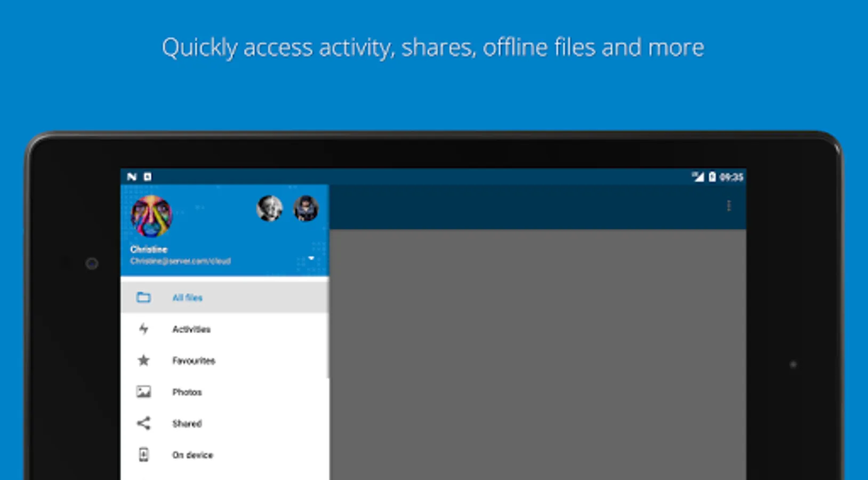Screen dimensions: 868x480
Task: Switch to the dark-haired avatar account
Action: pyautogui.click(x=306, y=208)
